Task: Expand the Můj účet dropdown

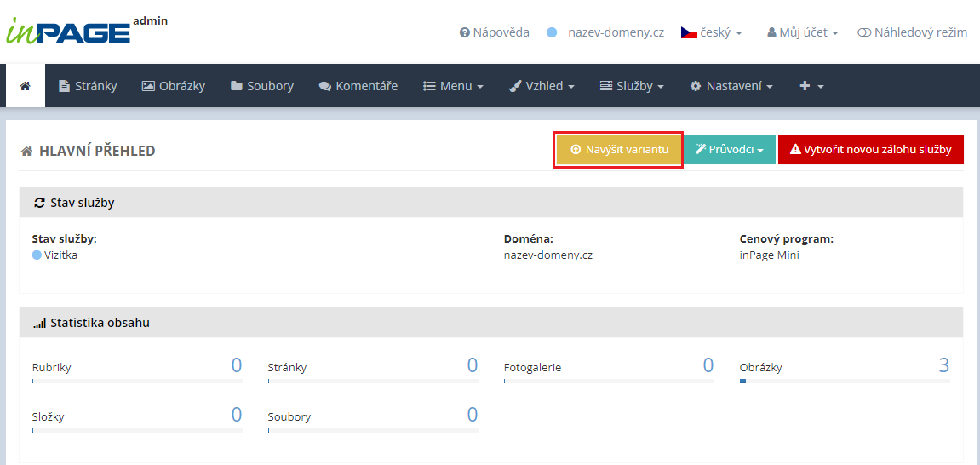Action: click(x=802, y=32)
